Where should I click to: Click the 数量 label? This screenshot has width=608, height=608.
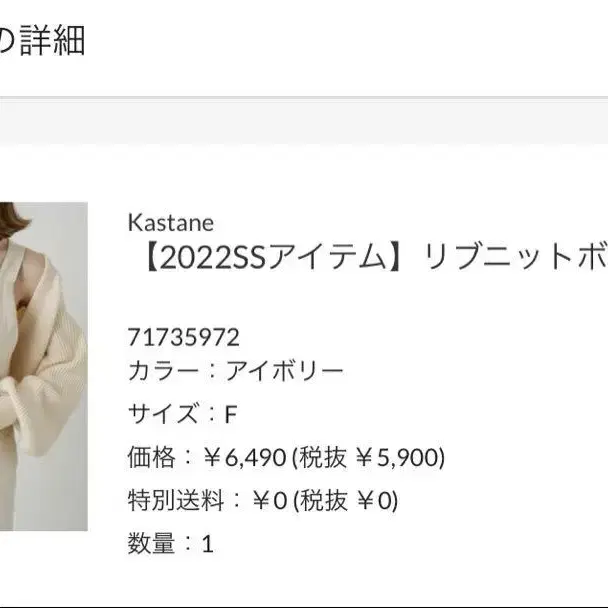tap(152, 543)
